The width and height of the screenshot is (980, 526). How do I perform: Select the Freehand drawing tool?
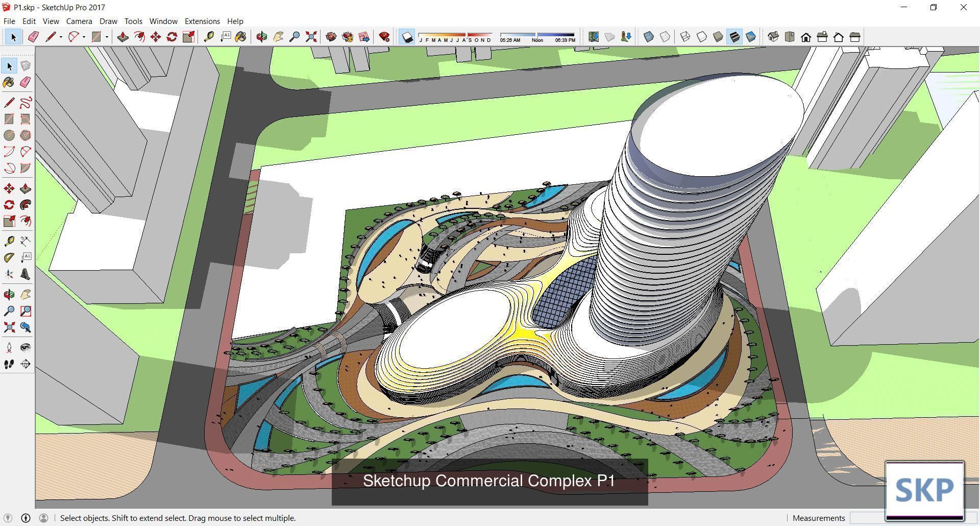26,103
